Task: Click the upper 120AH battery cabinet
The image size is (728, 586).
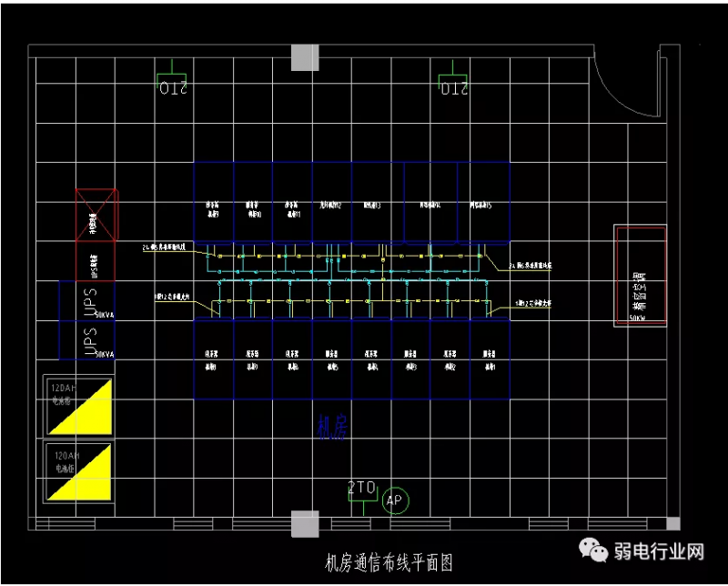Action: [x=78, y=405]
